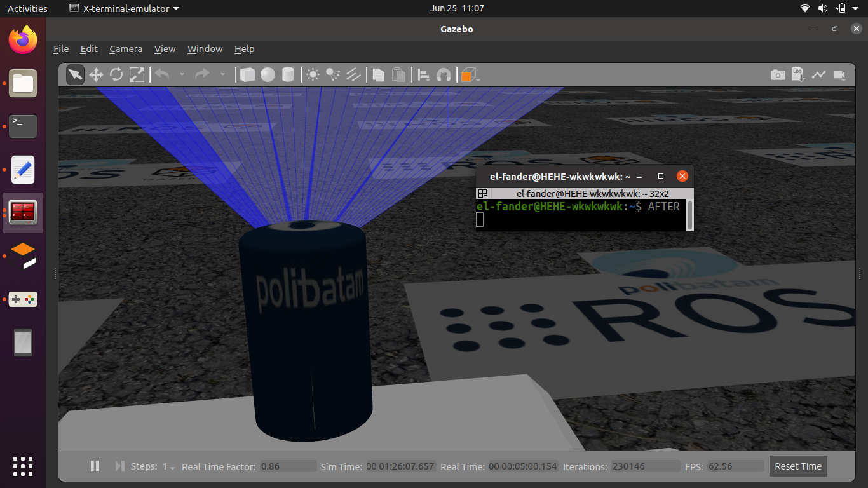
Task: Choose the selection arrow tool
Action: pyautogui.click(x=75, y=75)
